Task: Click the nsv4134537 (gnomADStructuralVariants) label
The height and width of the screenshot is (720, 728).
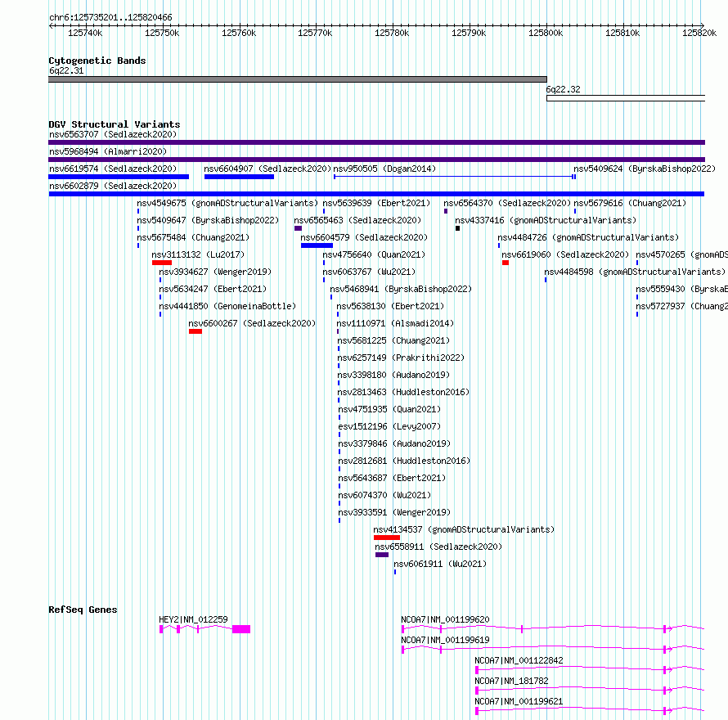Action: 465,529
